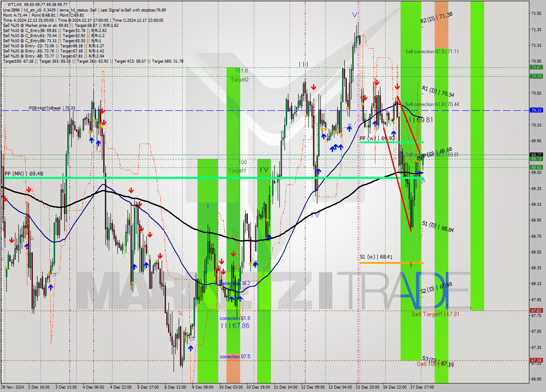546x392 pixels.
Task: Click the 71.55 price axis value
Action: 537,14
